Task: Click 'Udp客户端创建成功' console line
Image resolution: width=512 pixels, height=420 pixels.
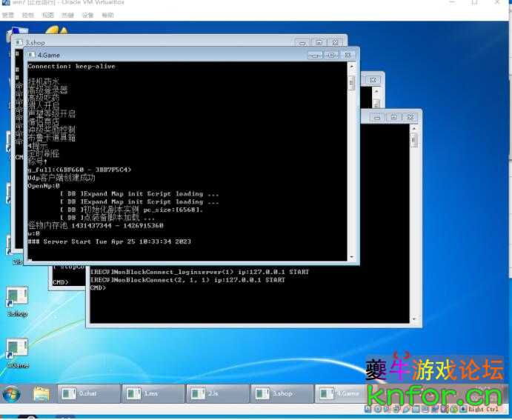Action: (x=61, y=178)
